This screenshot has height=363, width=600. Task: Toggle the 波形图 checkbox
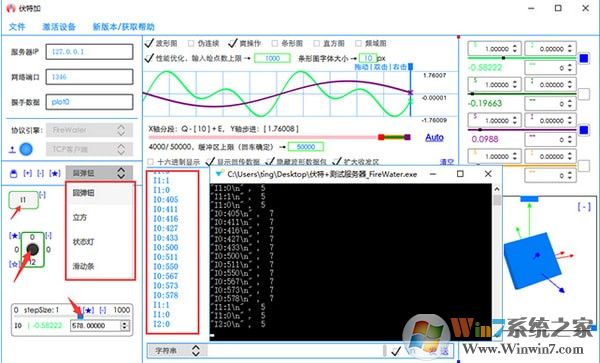tap(149, 43)
